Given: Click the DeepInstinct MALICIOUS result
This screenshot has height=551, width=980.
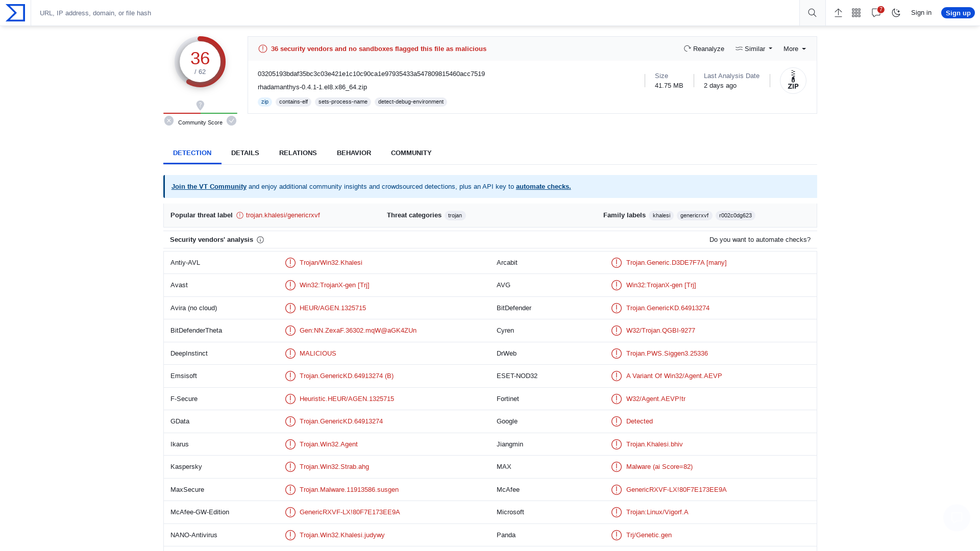Looking at the screenshot, I should point(318,354).
